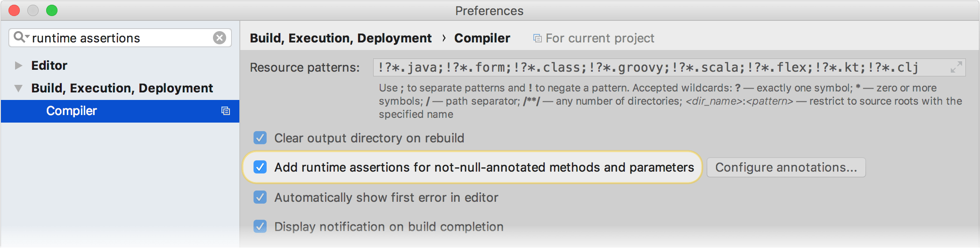Click into the Resource patterns field
The height and width of the screenshot is (248, 980).
point(660,67)
